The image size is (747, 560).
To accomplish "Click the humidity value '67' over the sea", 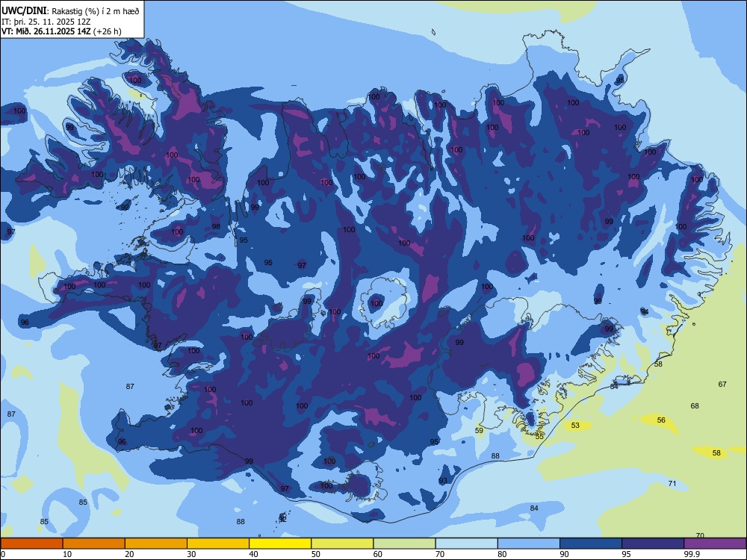I will point(722,385).
